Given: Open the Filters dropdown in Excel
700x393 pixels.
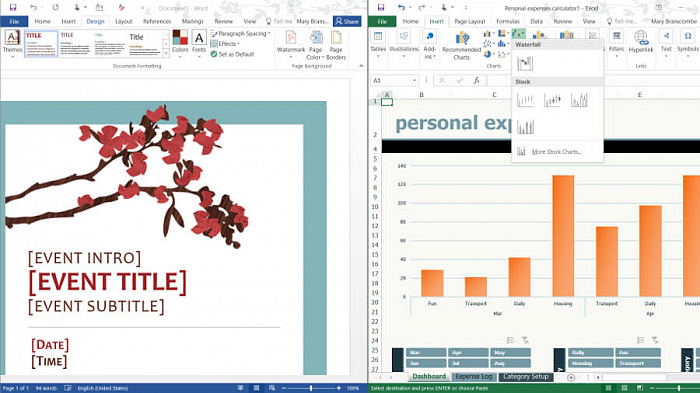Looking at the screenshot, I should tap(617, 44).
